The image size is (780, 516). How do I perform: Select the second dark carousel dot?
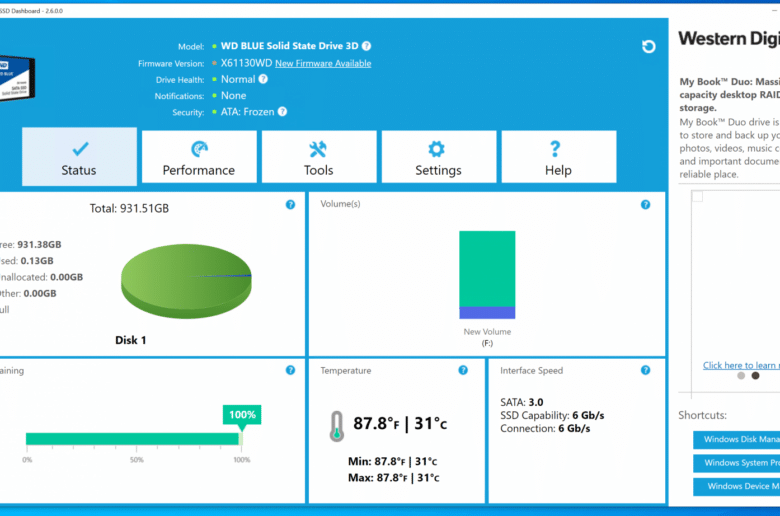click(x=755, y=376)
